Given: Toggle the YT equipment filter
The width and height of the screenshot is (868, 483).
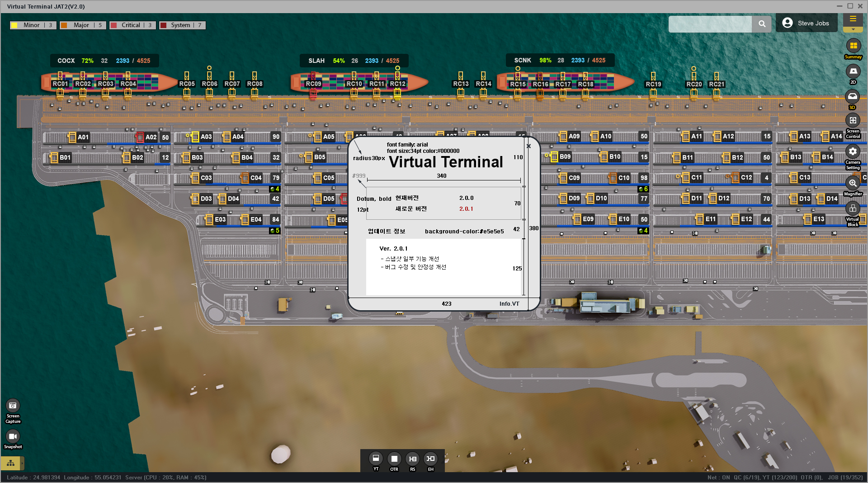Looking at the screenshot, I should tap(376, 459).
